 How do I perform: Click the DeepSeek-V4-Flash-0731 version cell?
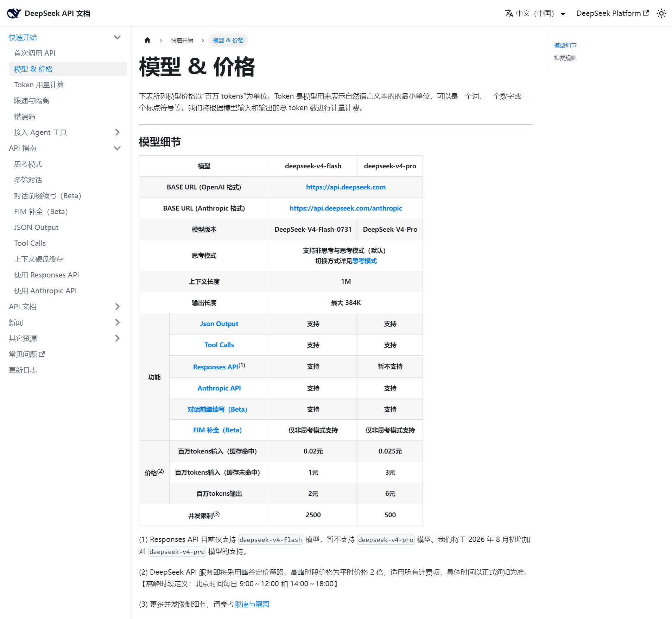tap(313, 229)
